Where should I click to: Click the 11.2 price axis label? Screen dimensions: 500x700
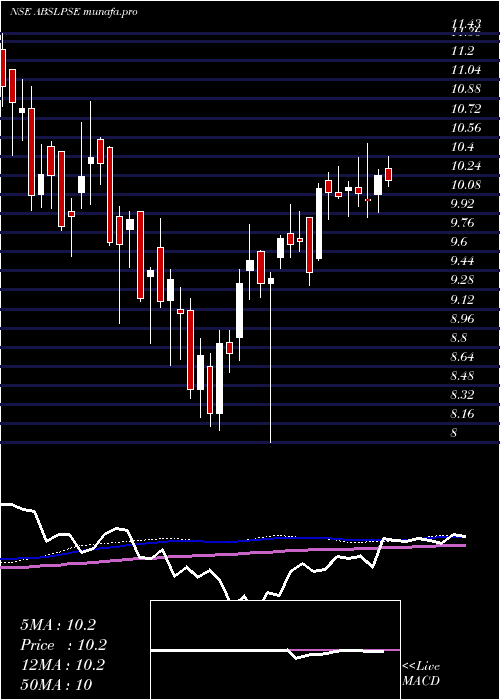[462, 51]
